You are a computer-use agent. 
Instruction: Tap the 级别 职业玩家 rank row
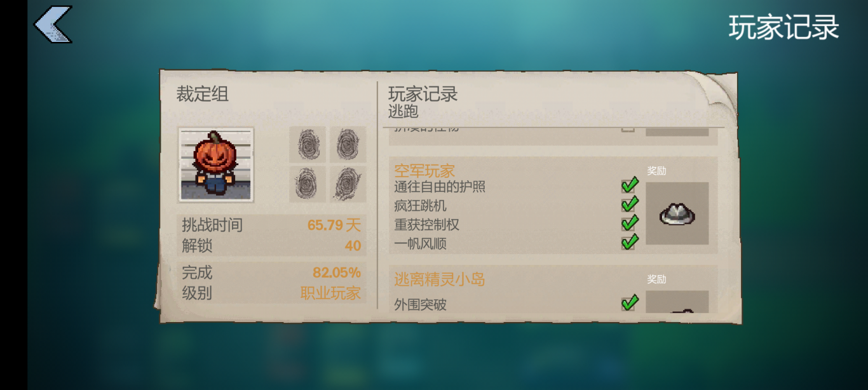271,293
